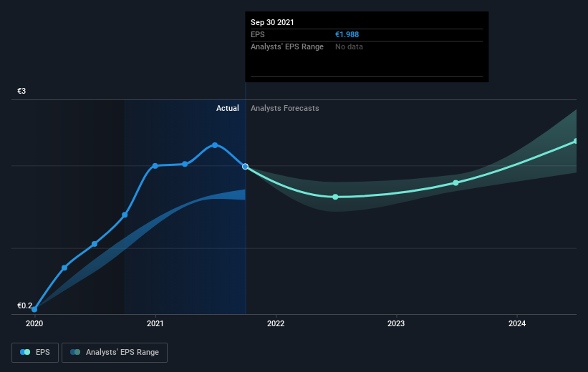Screen dimensions: 588x372
Task: Click the EPS data point in late 2020
Action: click(x=125, y=215)
